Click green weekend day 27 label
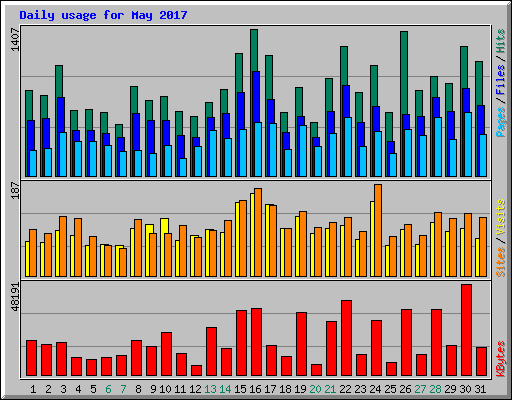This screenshot has width=512, height=400. [x=420, y=389]
